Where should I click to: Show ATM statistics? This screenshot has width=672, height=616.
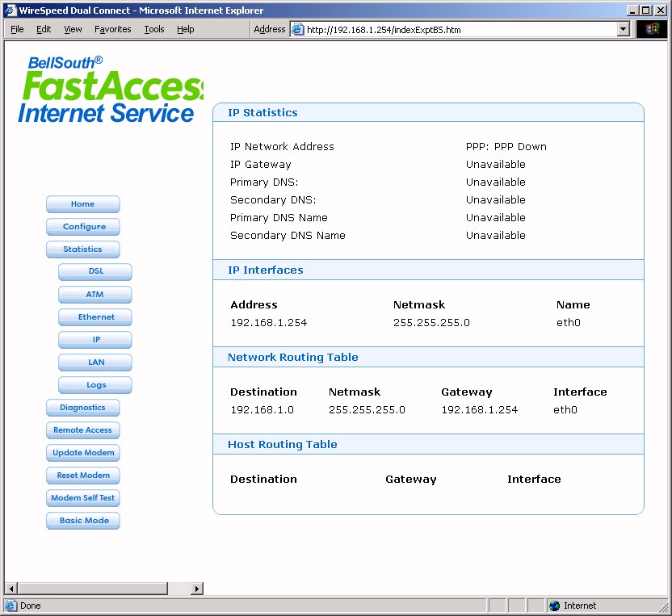pos(95,295)
